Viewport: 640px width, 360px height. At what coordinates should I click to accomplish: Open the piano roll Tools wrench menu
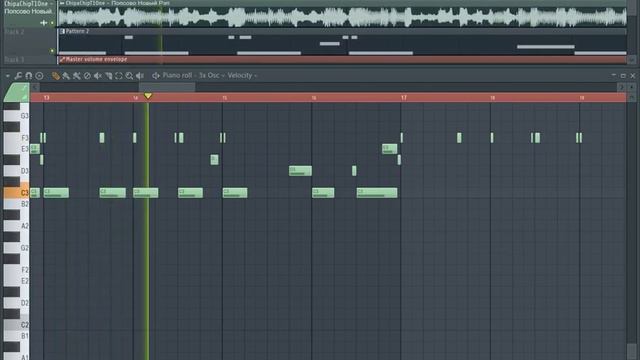18,76
